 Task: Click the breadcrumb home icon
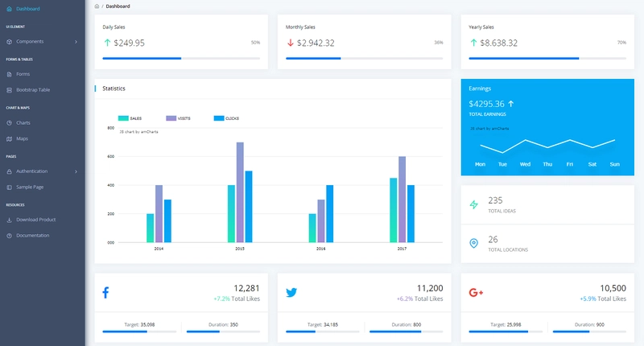coord(97,6)
